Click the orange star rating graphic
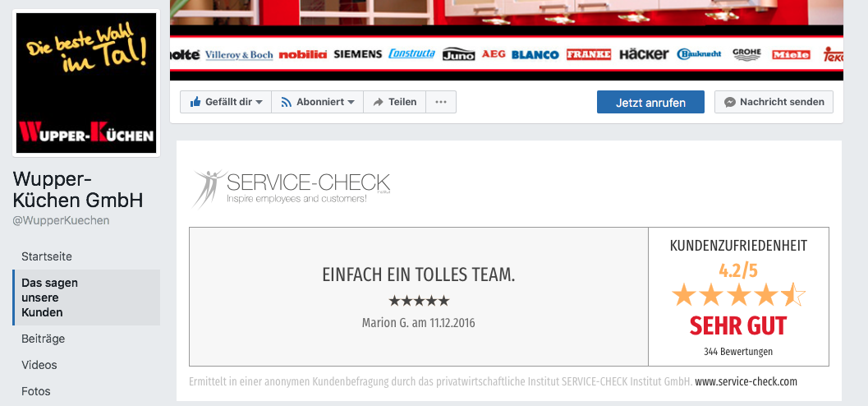The height and width of the screenshot is (406, 868). coord(738,294)
